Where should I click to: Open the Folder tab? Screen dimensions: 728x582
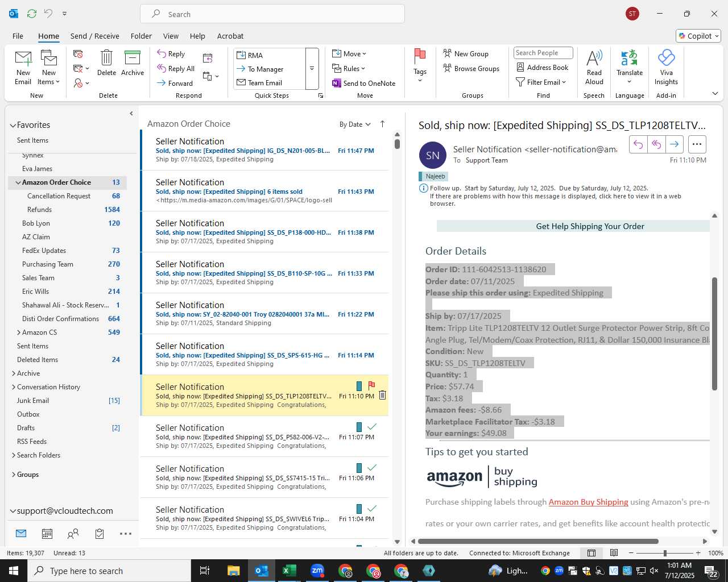point(141,36)
